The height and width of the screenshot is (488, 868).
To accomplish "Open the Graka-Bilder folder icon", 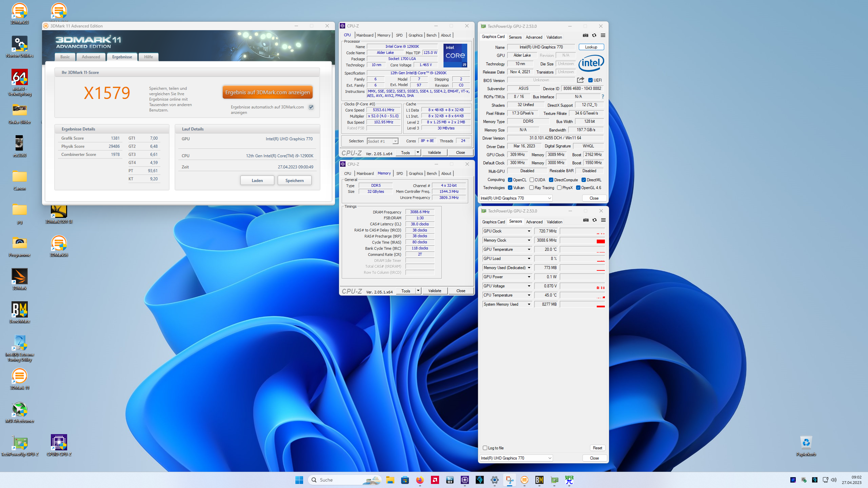I will coord(20,113).
